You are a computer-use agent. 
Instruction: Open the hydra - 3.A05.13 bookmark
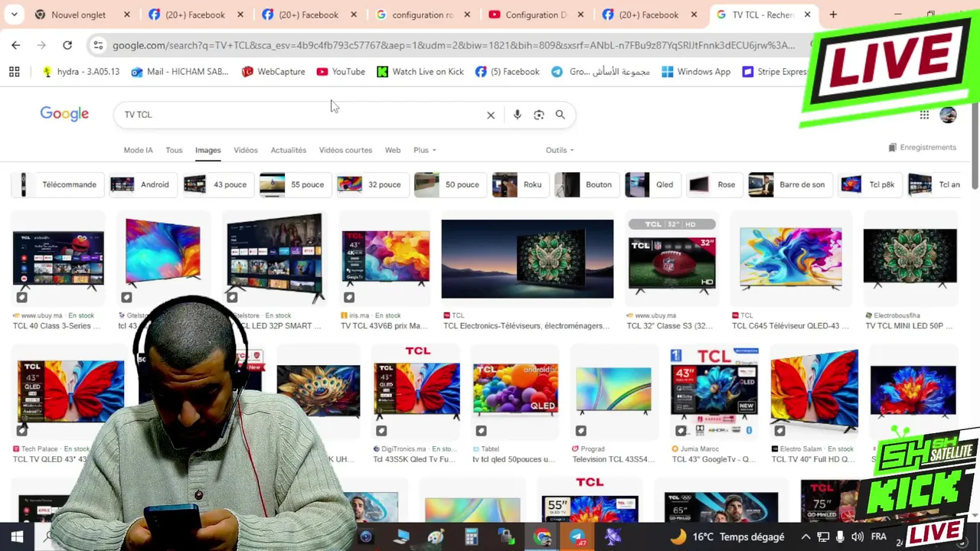click(x=81, y=72)
